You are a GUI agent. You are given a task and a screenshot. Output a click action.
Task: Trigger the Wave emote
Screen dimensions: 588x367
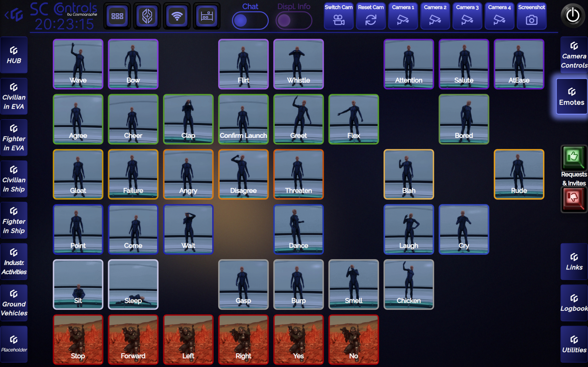[x=78, y=64]
